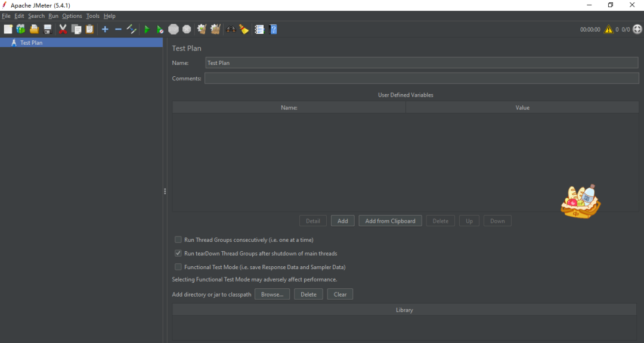The height and width of the screenshot is (343, 644).
Task: Click the panel divider handle dots
Action: coord(165,191)
